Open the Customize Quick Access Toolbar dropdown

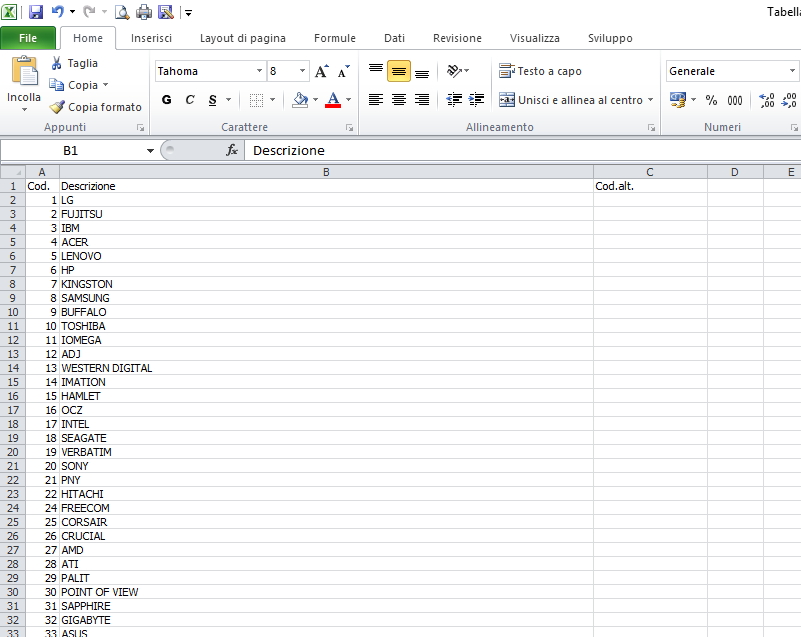(x=189, y=12)
